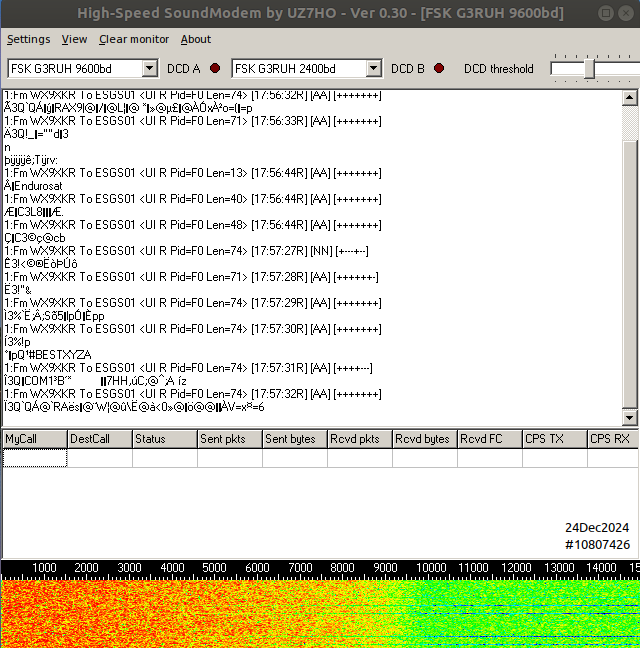
Task: Click the 1000 Hz mark on frequency scale
Action: tap(44, 568)
